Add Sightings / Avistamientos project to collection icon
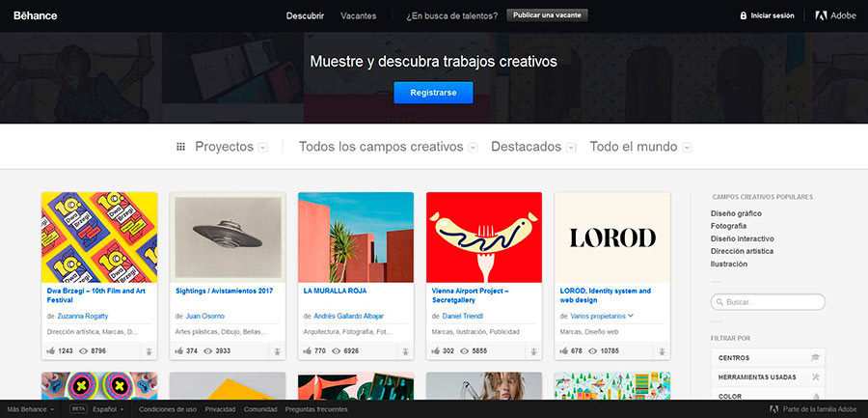 coord(277,351)
